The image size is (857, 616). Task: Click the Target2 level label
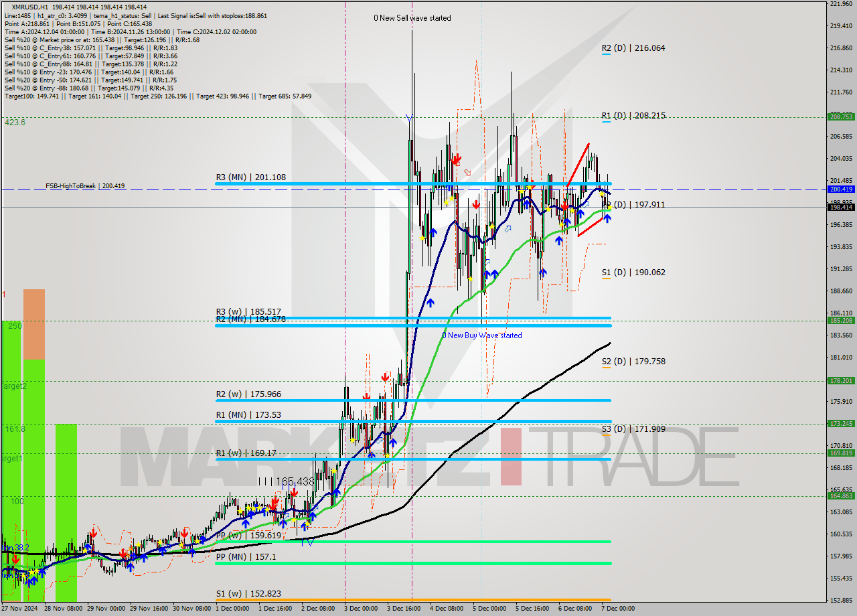pos(13,386)
